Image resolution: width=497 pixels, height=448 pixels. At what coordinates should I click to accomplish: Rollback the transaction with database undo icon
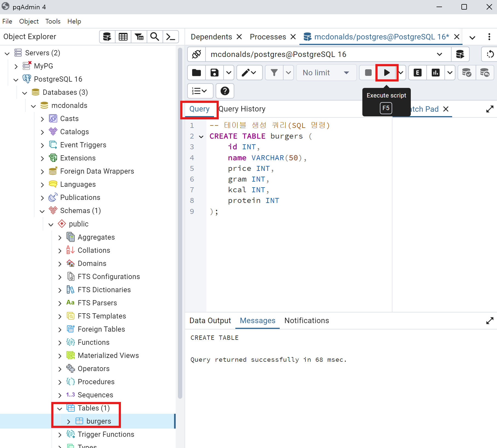485,73
